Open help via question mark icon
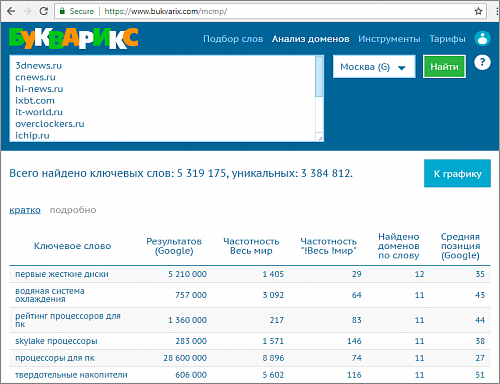 pos(482,62)
